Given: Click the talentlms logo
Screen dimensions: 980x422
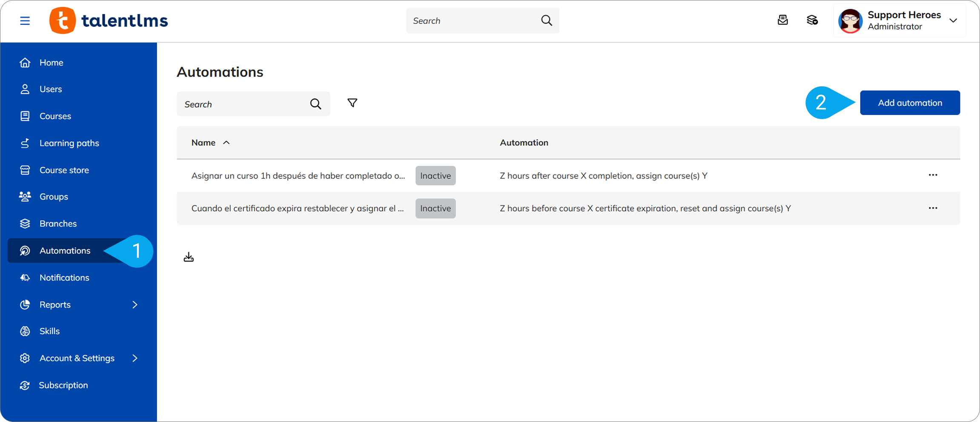Looking at the screenshot, I should tap(109, 20).
